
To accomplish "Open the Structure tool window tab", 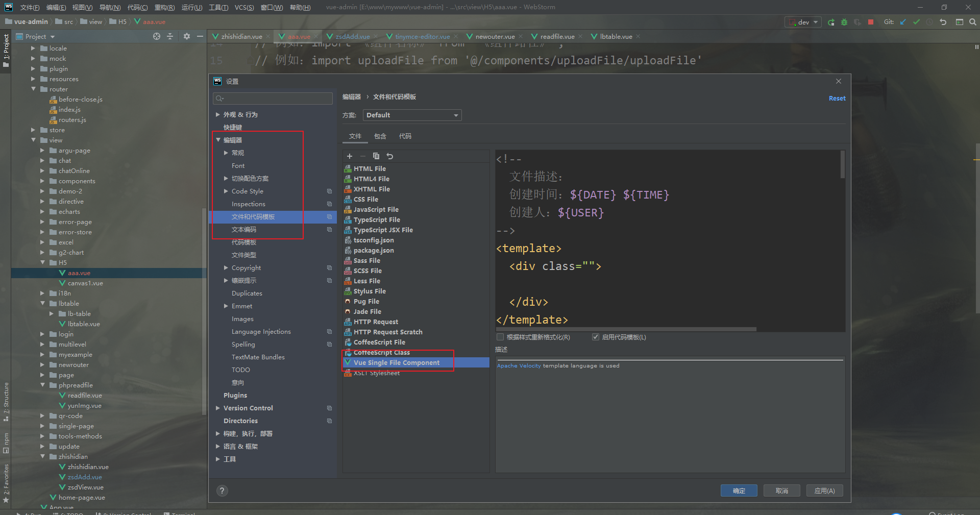I will (6, 401).
